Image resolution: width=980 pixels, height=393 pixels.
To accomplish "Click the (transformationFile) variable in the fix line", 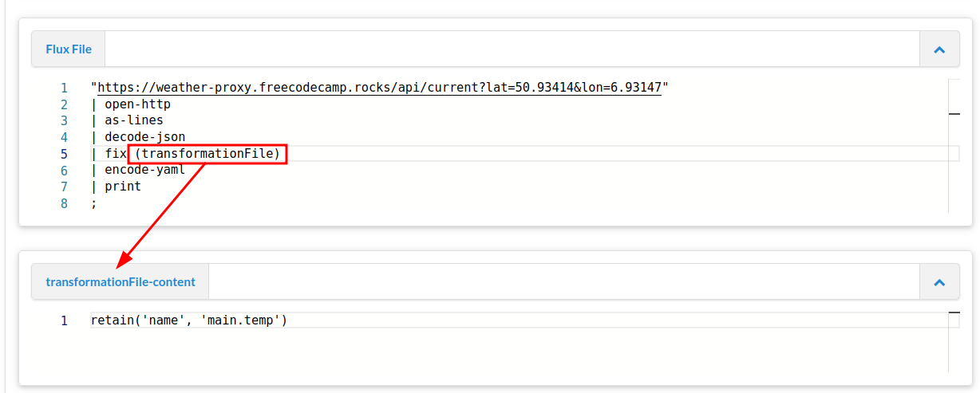I will (x=207, y=153).
